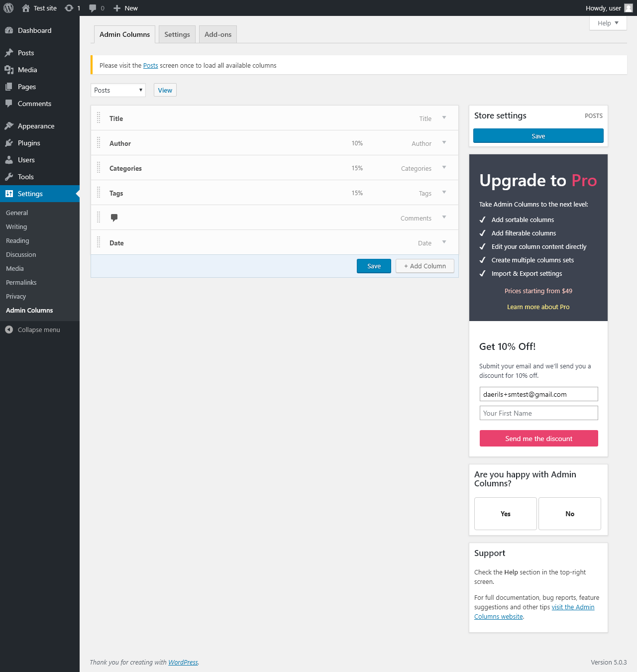Click the drag handle of Comments column
The width and height of the screenshot is (637, 672).
99,218
